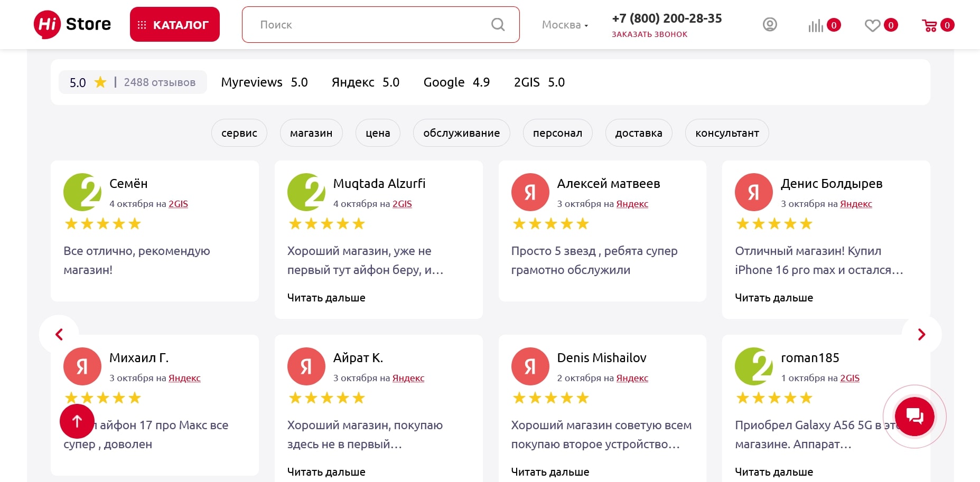Click the scroll-to-top arrow button

point(77,421)
